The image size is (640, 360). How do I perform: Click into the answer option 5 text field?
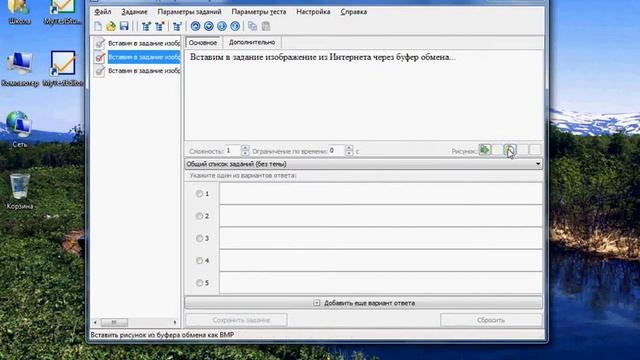(x=381, y=282)
